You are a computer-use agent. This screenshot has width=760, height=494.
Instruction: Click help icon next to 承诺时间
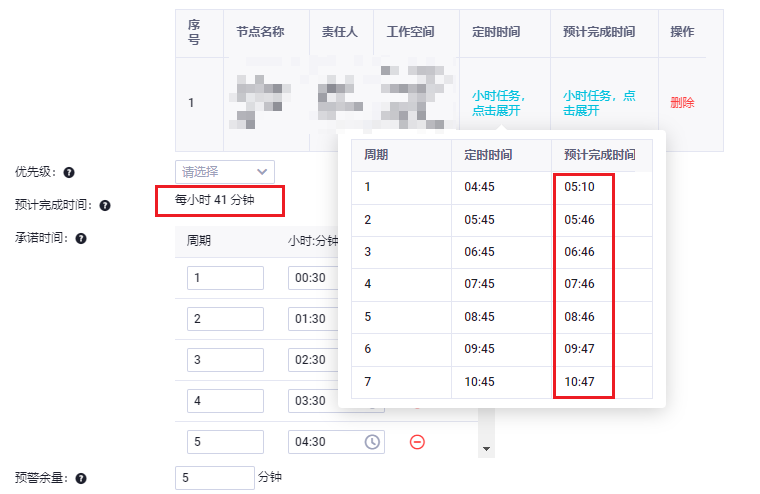coord(81,239)
